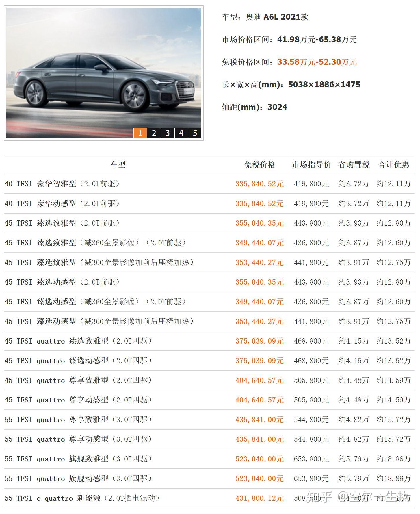
Task: Select 55 TFSI quattro 尊享致雅型 model name
Action: click(78, 420)
